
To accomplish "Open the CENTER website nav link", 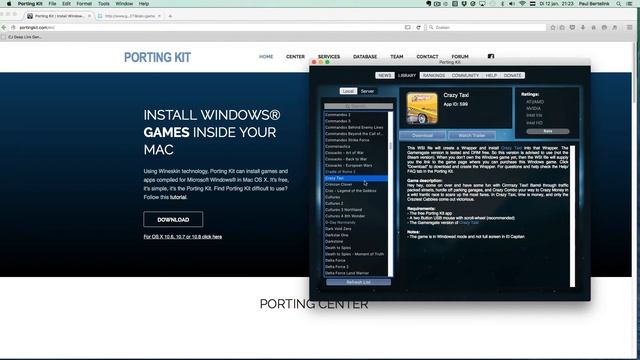I will tap(295, 57).
